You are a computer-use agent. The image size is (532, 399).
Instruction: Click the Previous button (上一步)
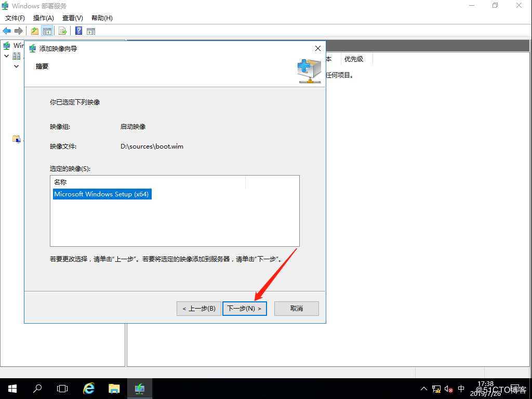[199, 309]
